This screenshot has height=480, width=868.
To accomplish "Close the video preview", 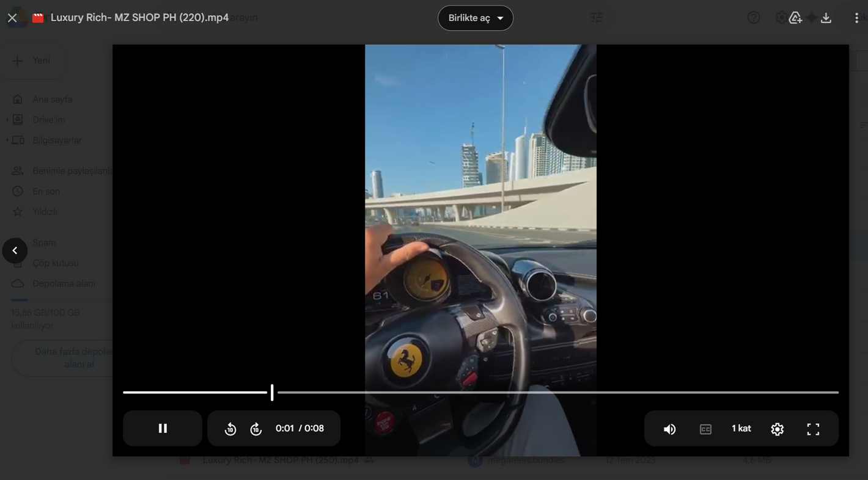I will coord(12,18).
